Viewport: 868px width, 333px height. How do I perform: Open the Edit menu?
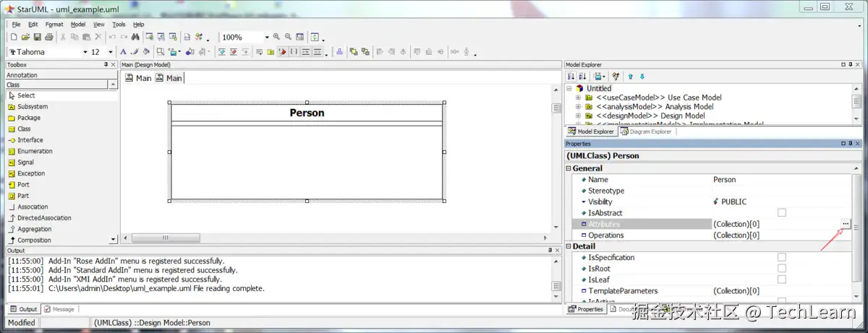coord(33,25)
